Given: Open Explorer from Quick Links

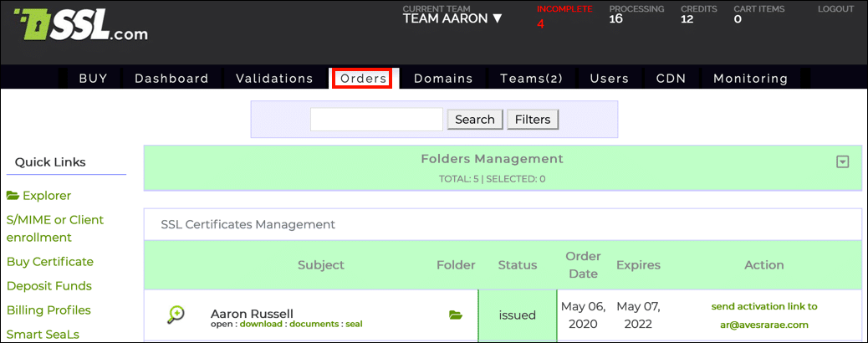Looking at the screenshot, I should [39, 196].
